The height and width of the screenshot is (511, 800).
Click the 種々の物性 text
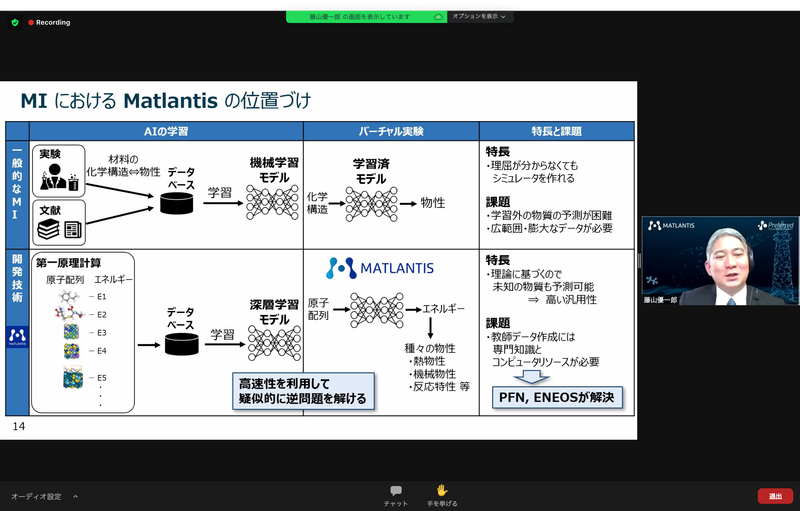click(430, 348)
